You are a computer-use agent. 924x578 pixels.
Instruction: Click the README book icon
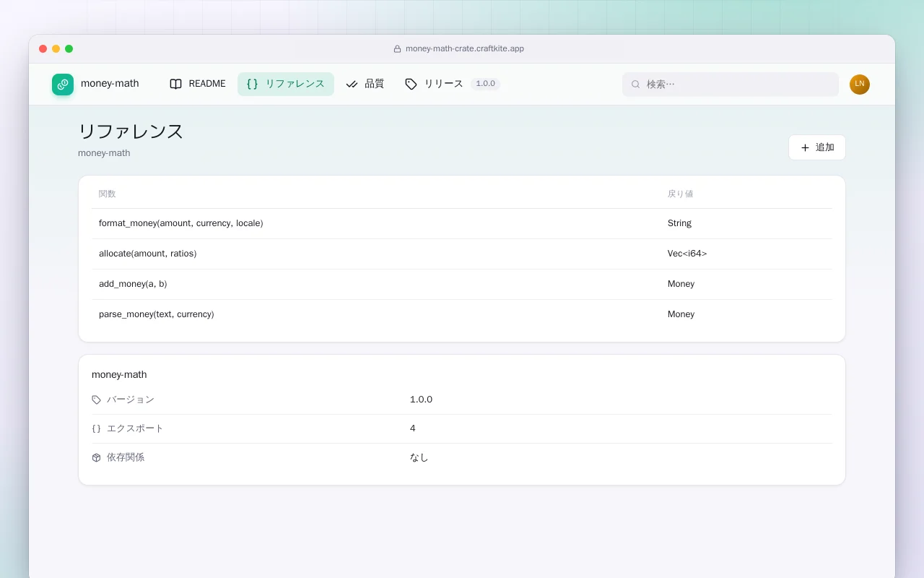(x=175, y=84)
